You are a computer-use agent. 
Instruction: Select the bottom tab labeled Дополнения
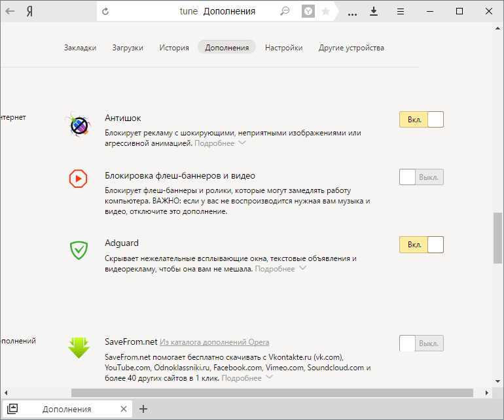point(67,409)
